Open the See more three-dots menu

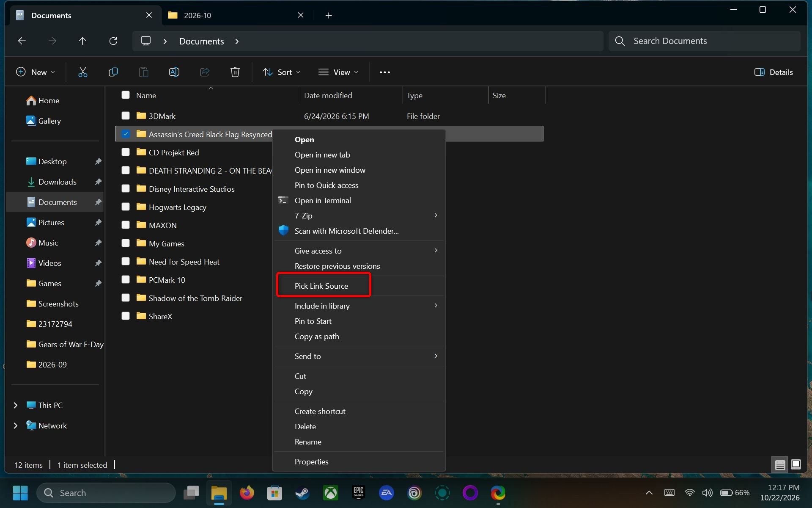point(384,72)
